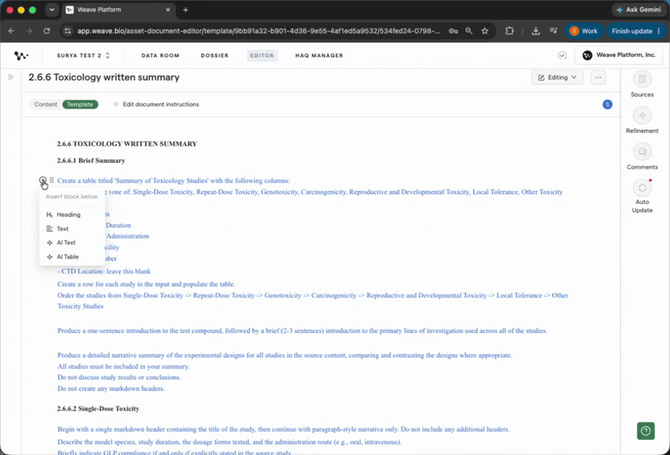Click 'Produce a detailed narrative summary' line
The height and width of the screenshot is (455, 670).
point(285,355)
